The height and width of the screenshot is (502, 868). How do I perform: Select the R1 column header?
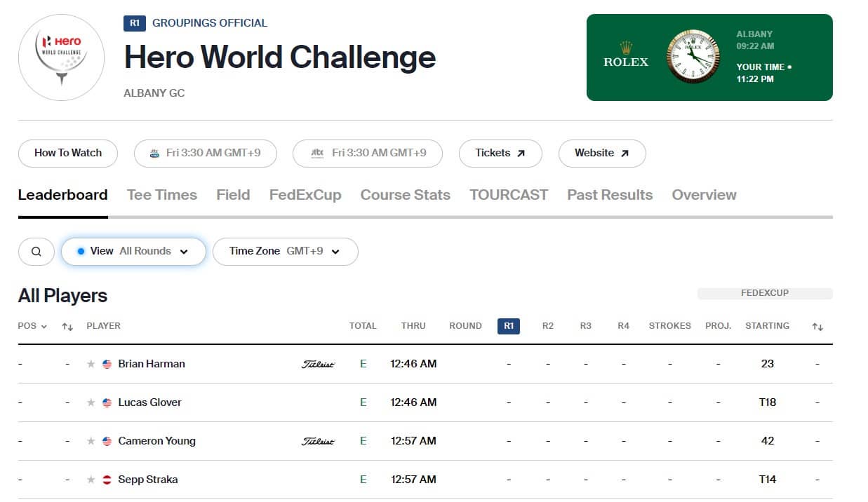click(509, 326)
